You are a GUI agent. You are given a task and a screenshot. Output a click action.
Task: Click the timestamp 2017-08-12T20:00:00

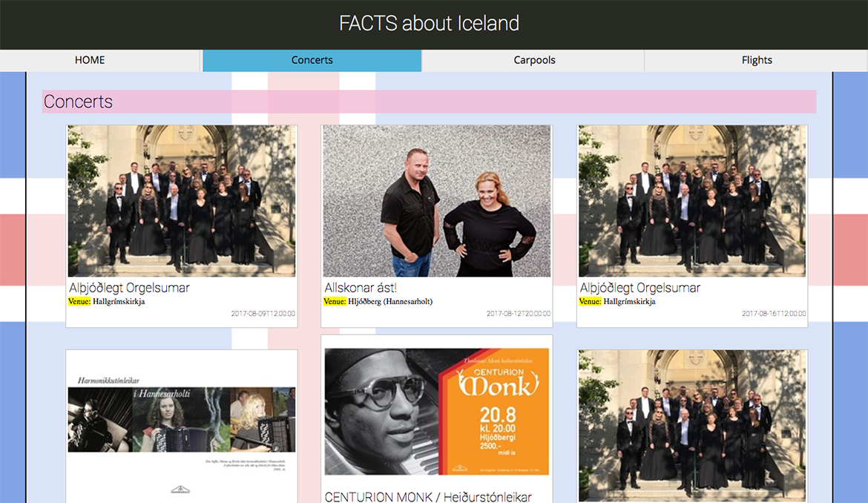tap(519, 314)
